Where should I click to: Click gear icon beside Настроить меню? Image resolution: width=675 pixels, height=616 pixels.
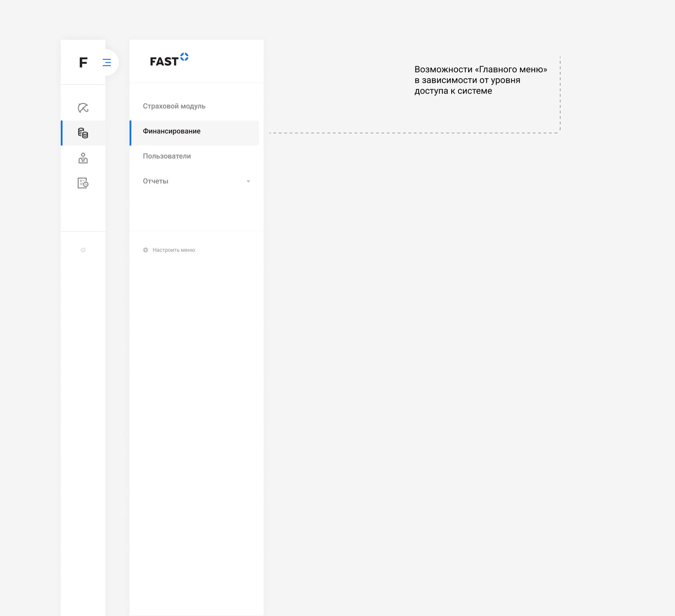pos(146,250)
